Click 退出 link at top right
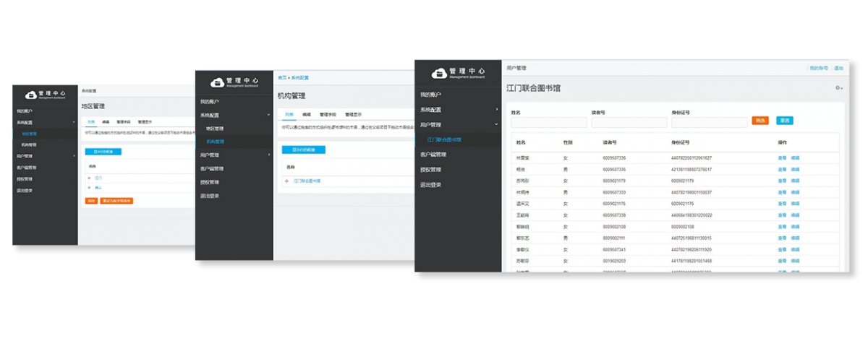Viewport: 868px width, 346px height. (x=838, y=68)
